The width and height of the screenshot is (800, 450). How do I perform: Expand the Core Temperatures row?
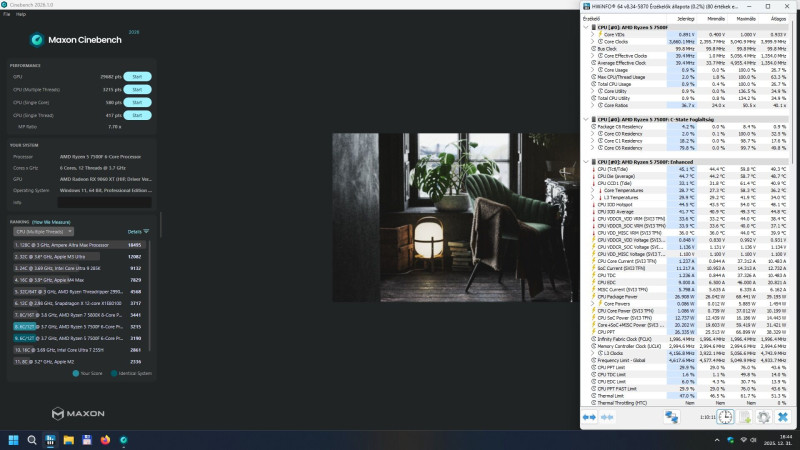(x=593, y=190)
